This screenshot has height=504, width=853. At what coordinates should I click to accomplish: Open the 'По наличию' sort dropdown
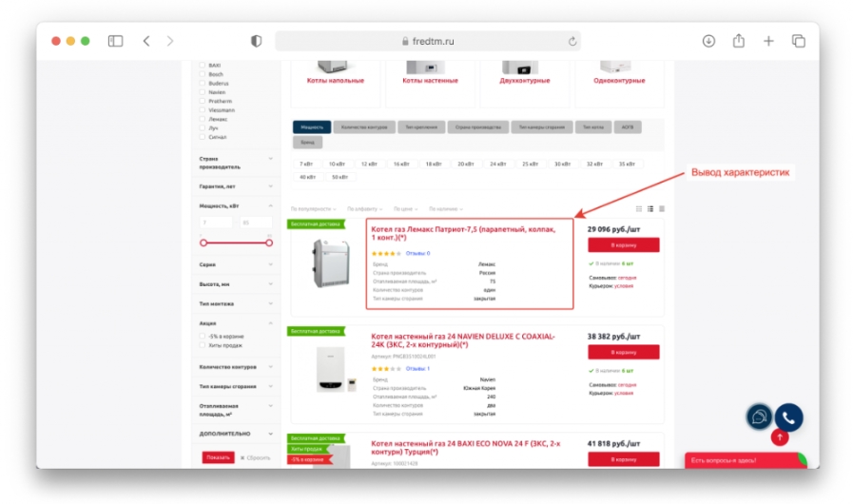coord(446,209)
